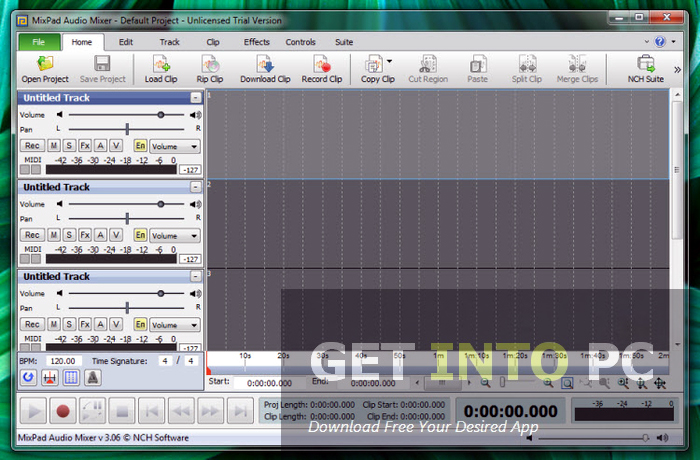Collapse the second Untitled Track panel

(x=196, y=187)
